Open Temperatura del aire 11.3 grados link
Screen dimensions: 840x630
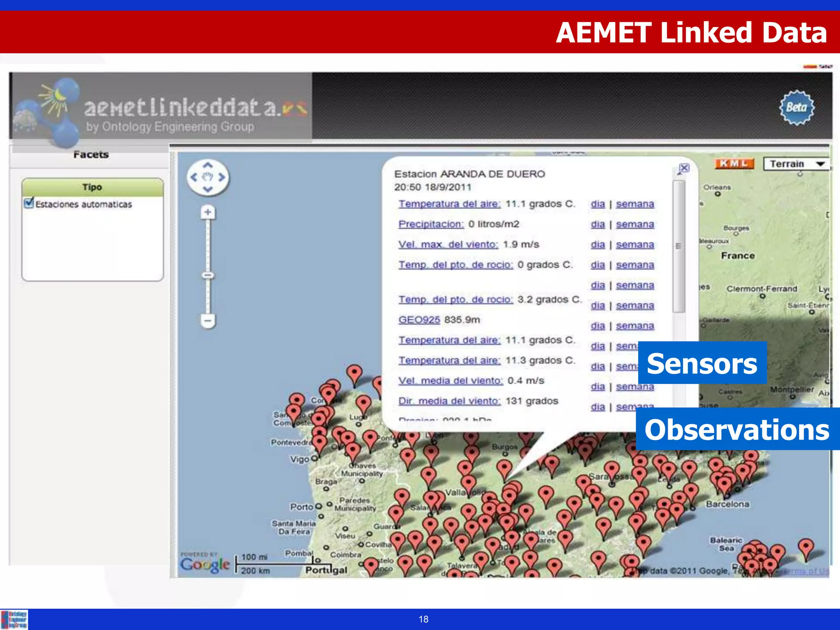pyautogui.click(x=450, y=360)
